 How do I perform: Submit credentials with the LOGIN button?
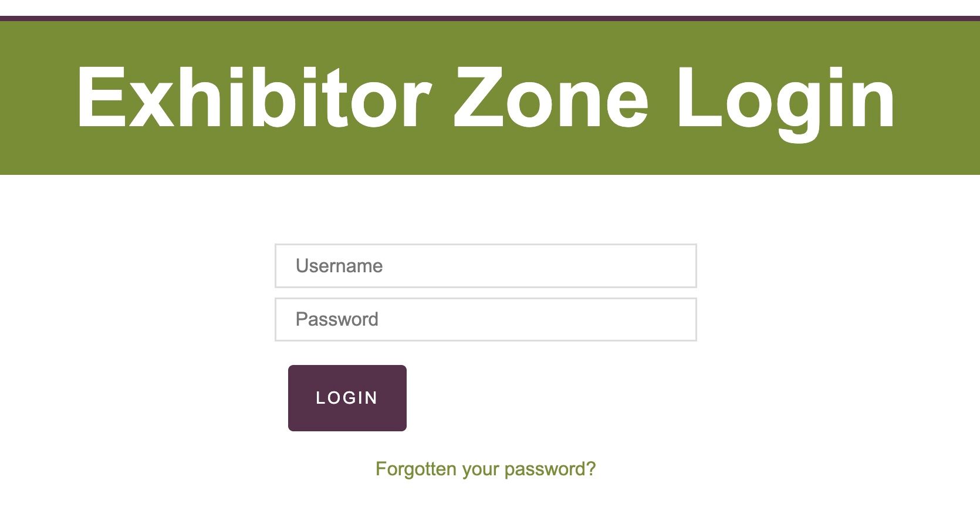point(346,398)
